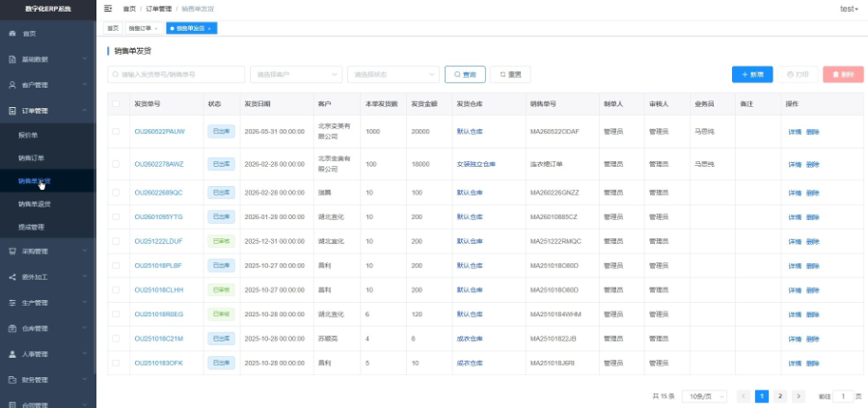Focus the delivery/sales number search field
This screenshot has height=408, width=868.
coord(176,74)
